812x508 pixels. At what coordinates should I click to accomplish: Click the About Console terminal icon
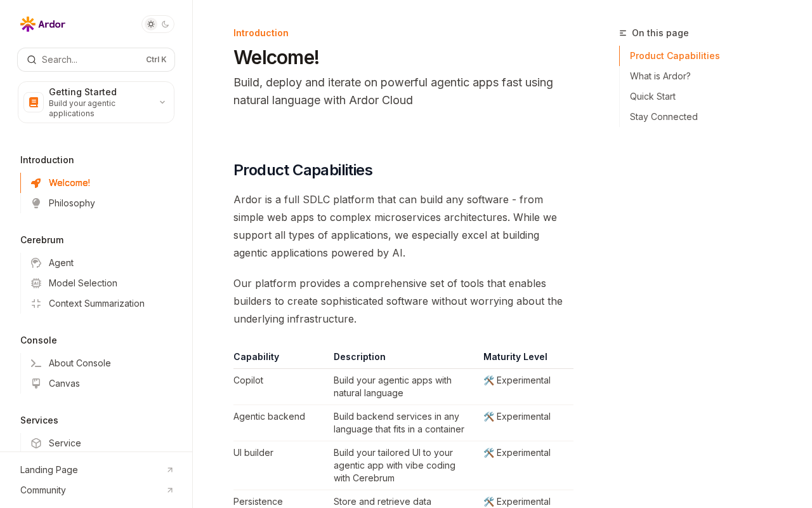click(36, 363)
